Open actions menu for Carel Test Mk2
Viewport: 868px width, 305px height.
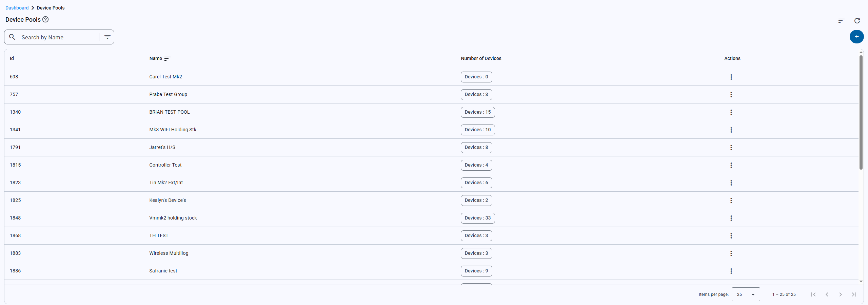(x=731, y=77)
